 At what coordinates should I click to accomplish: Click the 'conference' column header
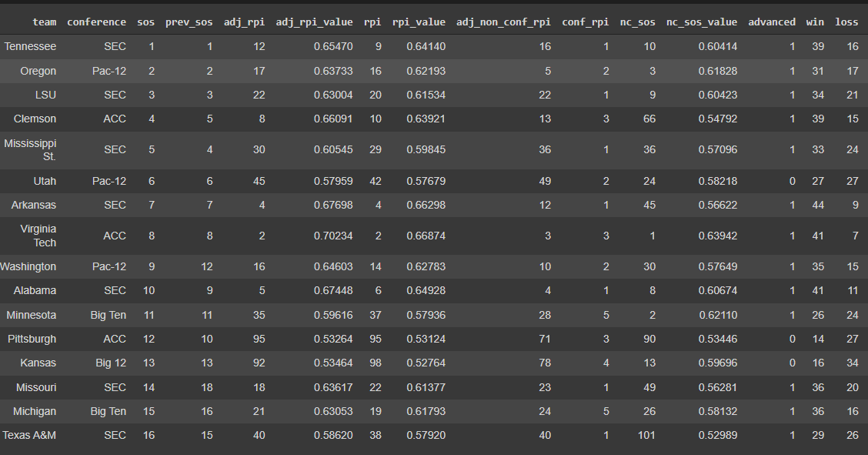point(96,22)
